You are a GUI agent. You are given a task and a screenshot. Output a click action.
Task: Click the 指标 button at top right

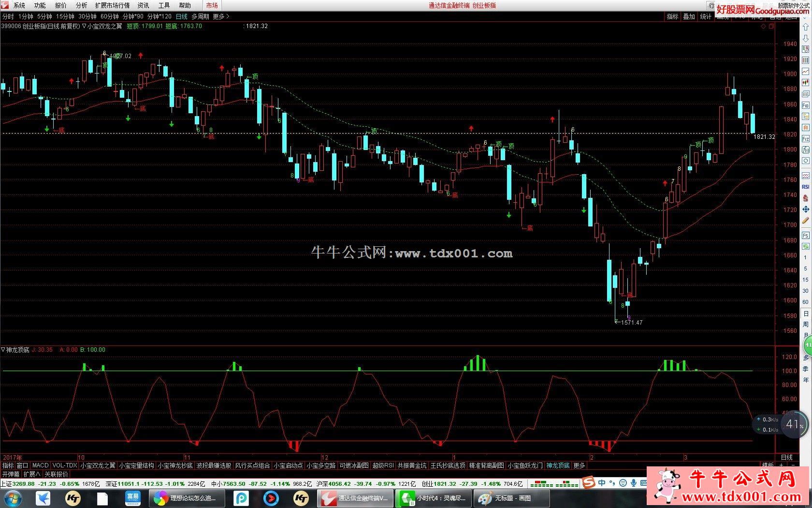(672, 16)
